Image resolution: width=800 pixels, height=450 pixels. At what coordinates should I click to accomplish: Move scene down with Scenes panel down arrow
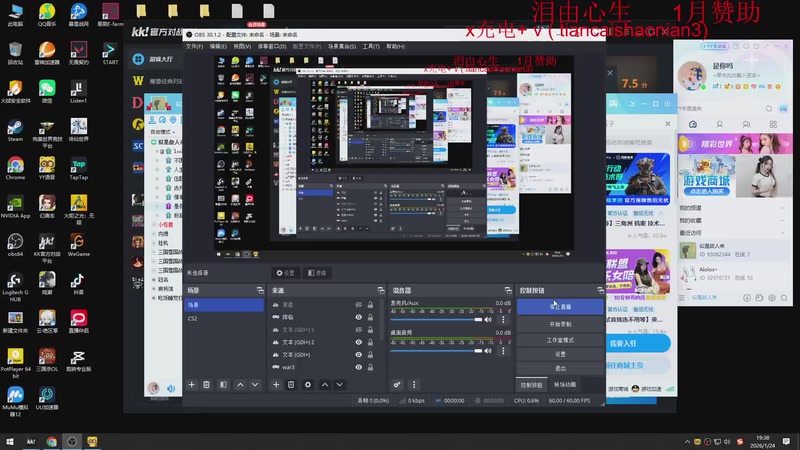(x=255, y=385)
